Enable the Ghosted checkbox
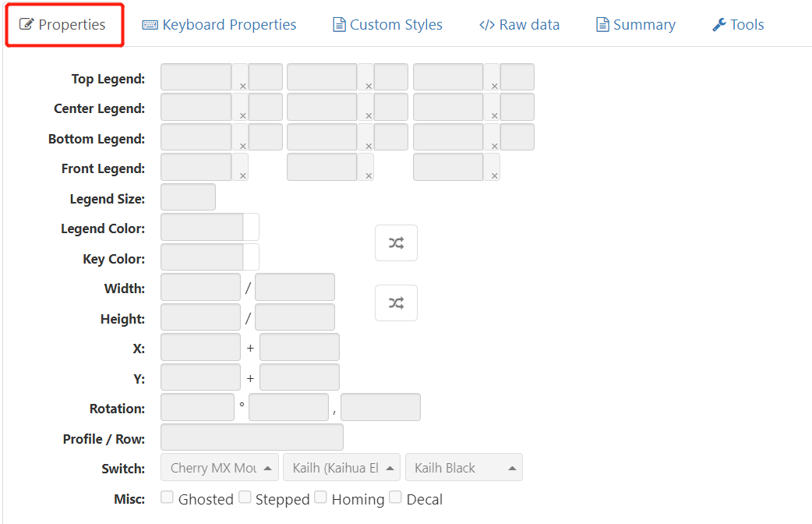This screenshot has height=524, width=812. click(x=167, y=497)
